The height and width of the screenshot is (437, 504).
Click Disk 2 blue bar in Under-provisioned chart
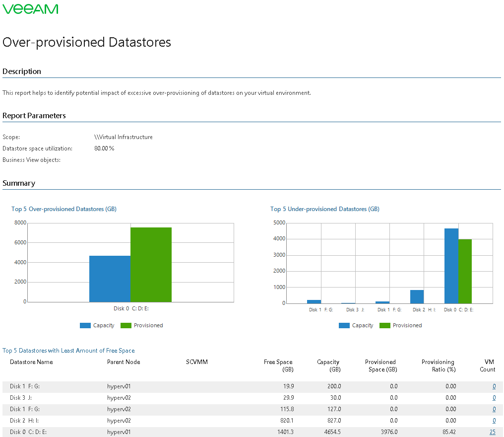coord(417,296)
